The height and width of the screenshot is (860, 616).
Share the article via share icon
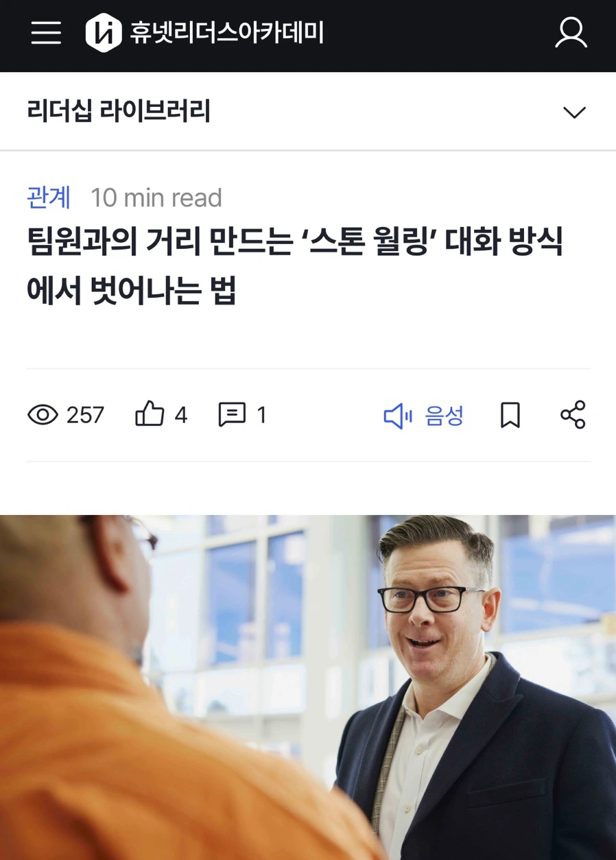coord(573,415)
